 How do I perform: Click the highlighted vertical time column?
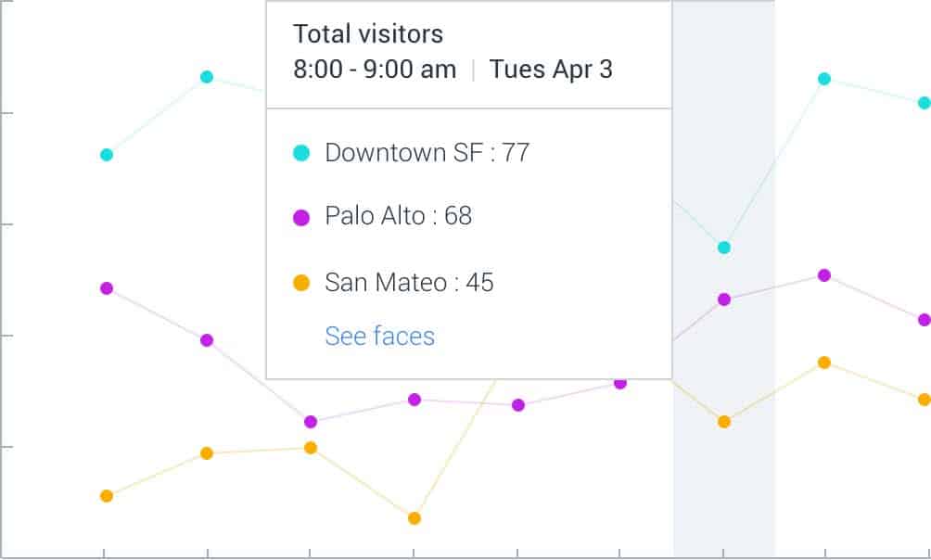(x=723, y=464)
